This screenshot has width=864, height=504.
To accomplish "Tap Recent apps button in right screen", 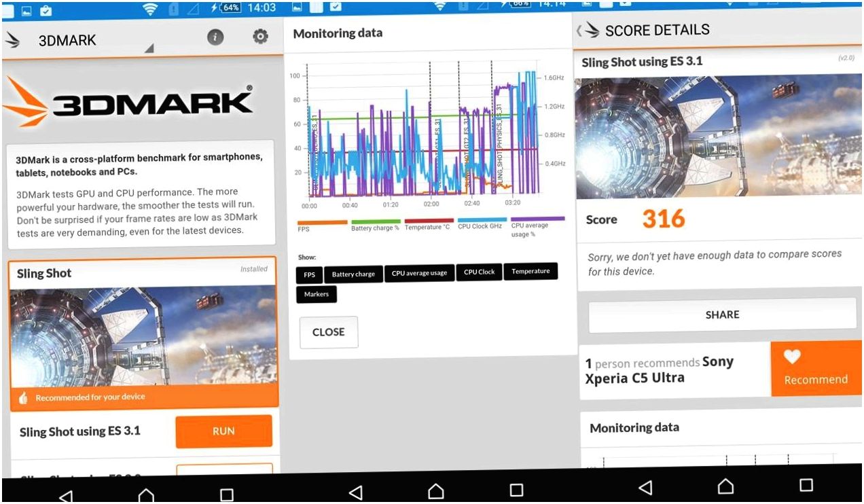I will 806,484.
